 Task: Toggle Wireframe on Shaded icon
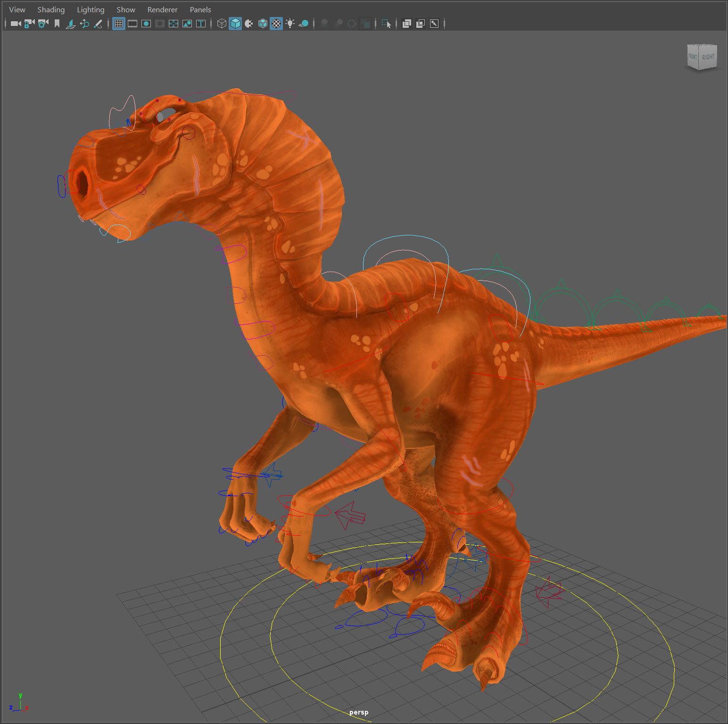pos(263,24)
